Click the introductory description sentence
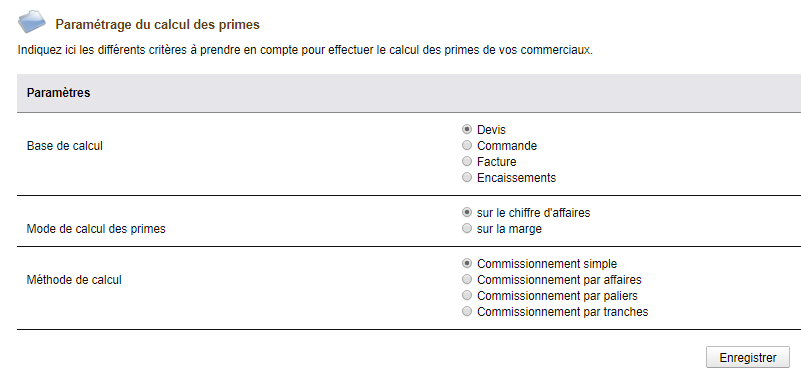The image size is (801, 384). [305, 51]
